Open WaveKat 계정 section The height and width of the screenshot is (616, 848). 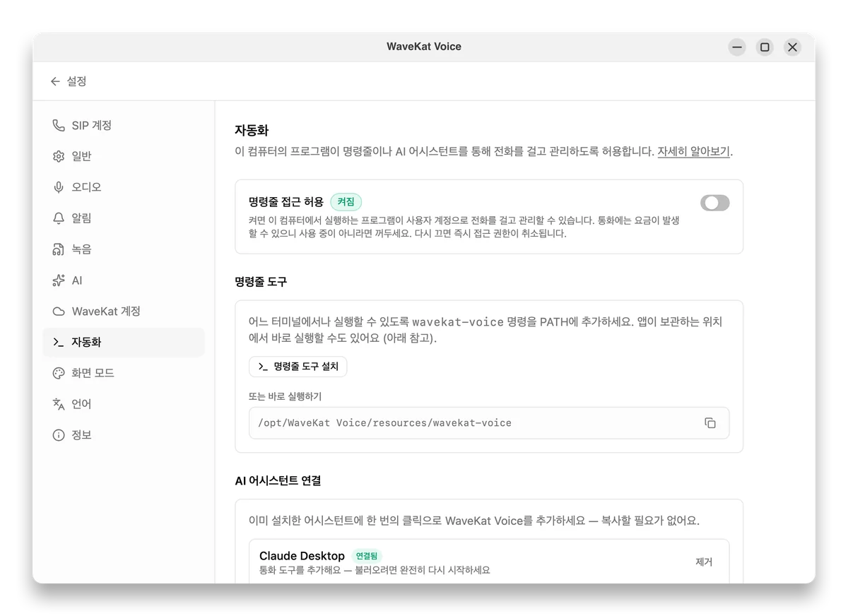click(124, 312)
